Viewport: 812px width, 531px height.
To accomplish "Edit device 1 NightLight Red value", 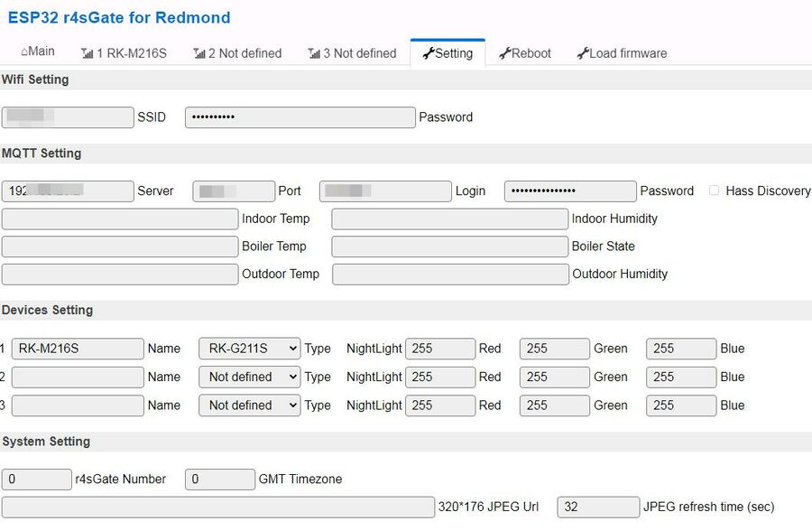I will (x=440, y=349).
